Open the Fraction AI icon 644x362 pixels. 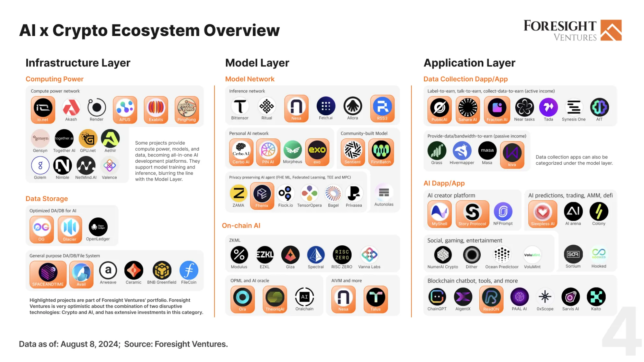pos(497,107)
